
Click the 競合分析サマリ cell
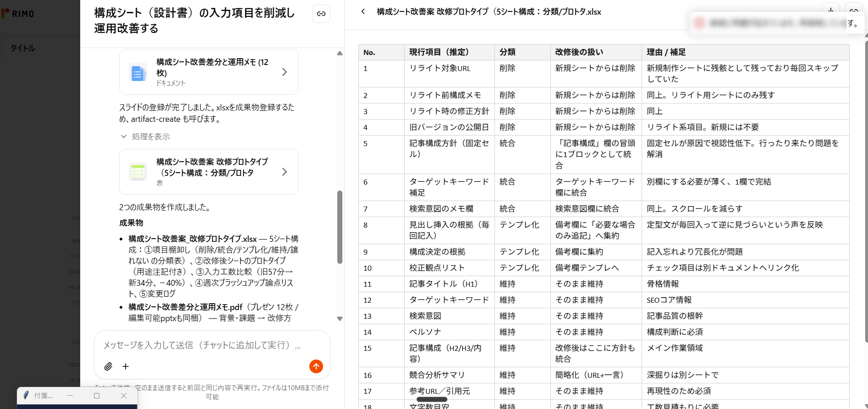click(449, 375)
